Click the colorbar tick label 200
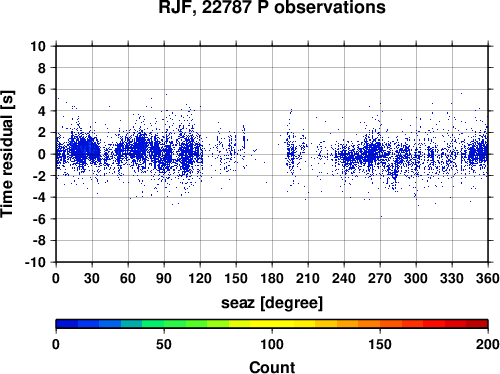This screenshot has width=500, height=374. click(x=488, y=344)
